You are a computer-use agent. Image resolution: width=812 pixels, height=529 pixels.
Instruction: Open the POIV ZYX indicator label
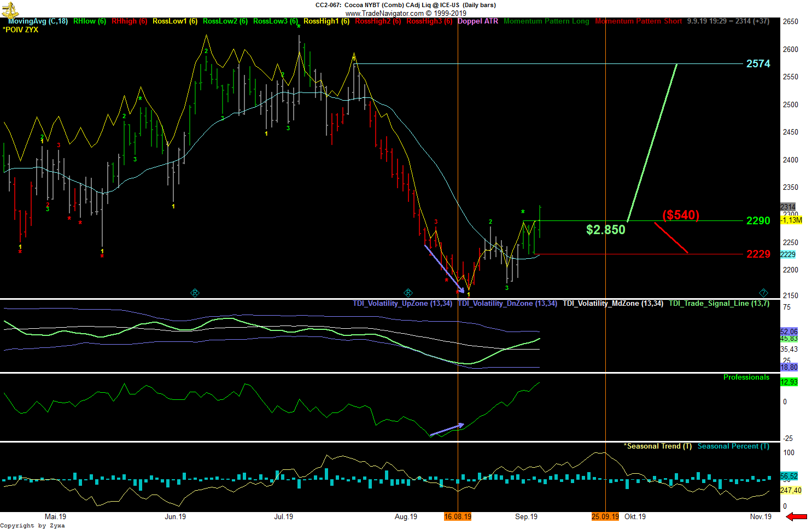pyautogui.click(x=21, y=30)
